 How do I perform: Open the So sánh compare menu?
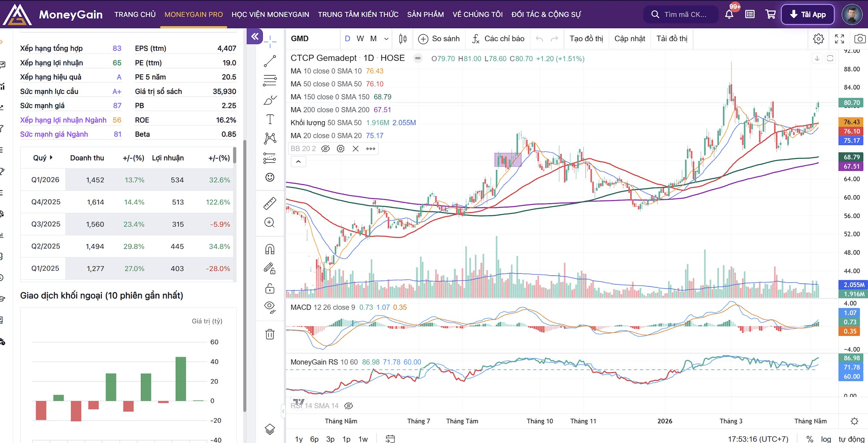(x=439, y=39)
